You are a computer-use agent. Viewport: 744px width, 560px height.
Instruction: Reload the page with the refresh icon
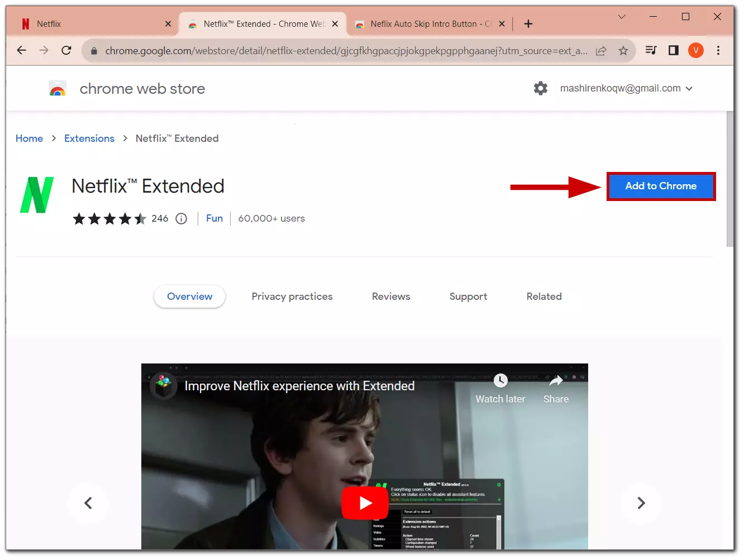(66, 50)
